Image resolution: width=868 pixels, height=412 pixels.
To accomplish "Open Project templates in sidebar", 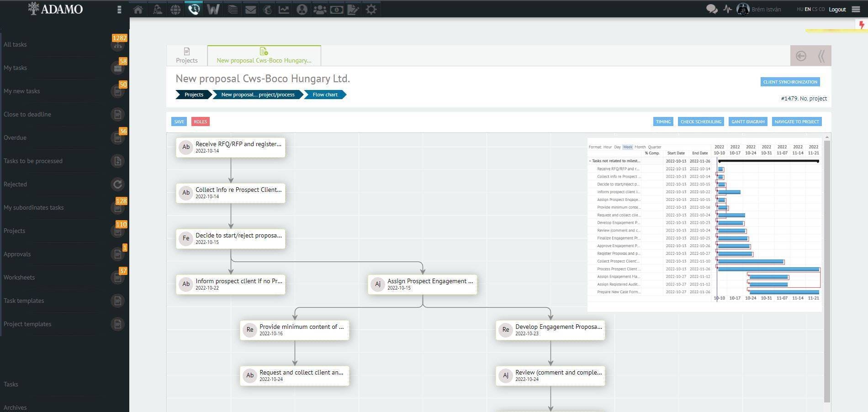I will [27, 324].
